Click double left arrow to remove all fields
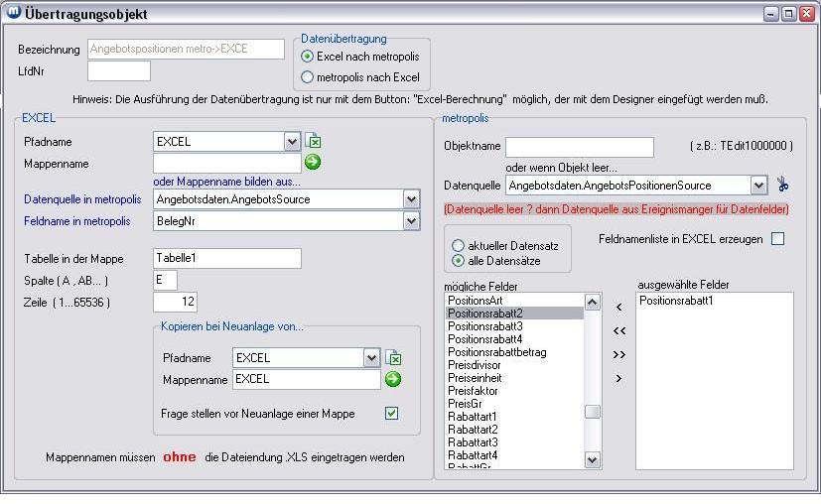 (x=618, y=330)
